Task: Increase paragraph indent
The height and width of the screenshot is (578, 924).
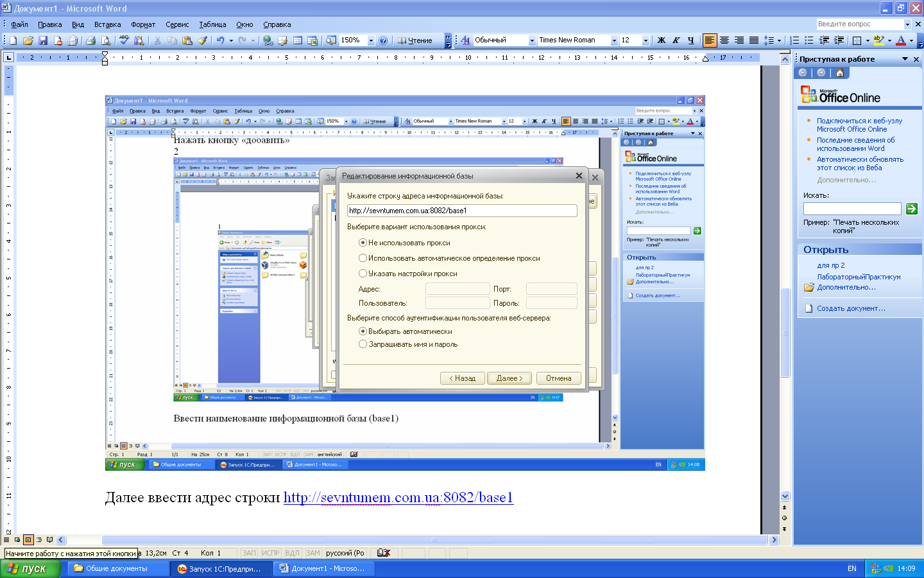Action: 839,40
